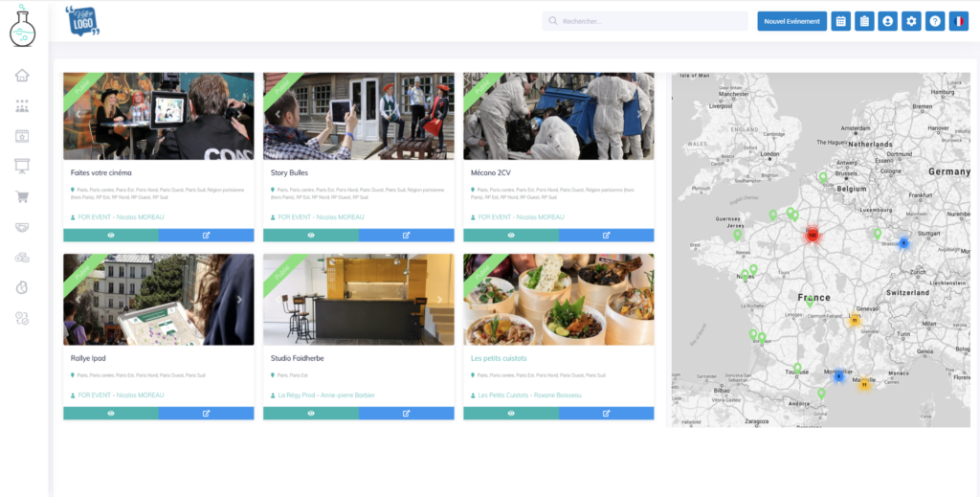
Task: Switch language with the French flag
Action: 958,21
